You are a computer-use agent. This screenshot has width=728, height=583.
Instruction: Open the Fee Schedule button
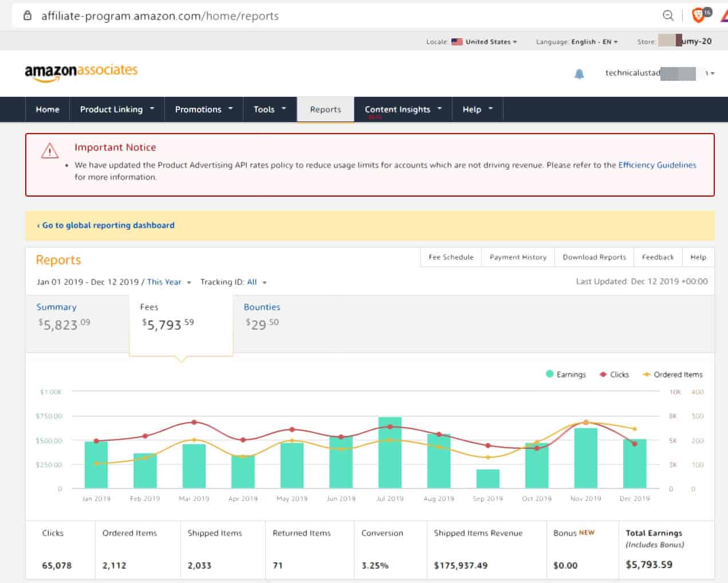(x=451, y=257)
